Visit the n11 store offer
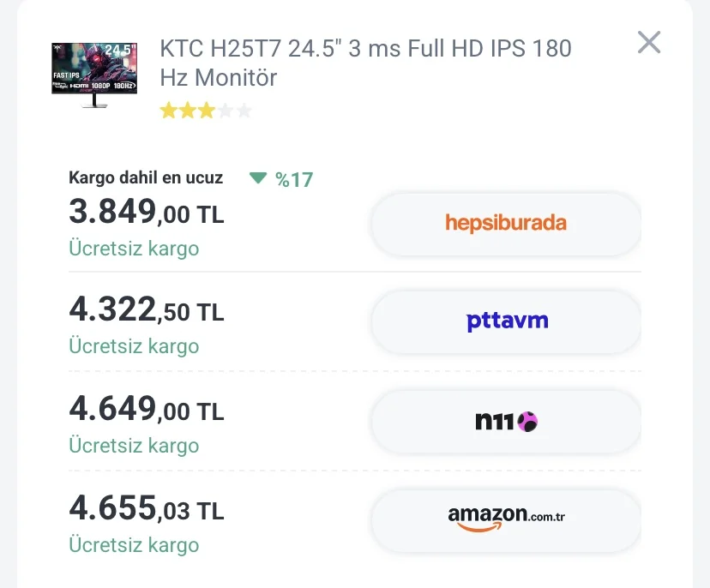Screen dimensions: 710x588 506,422
